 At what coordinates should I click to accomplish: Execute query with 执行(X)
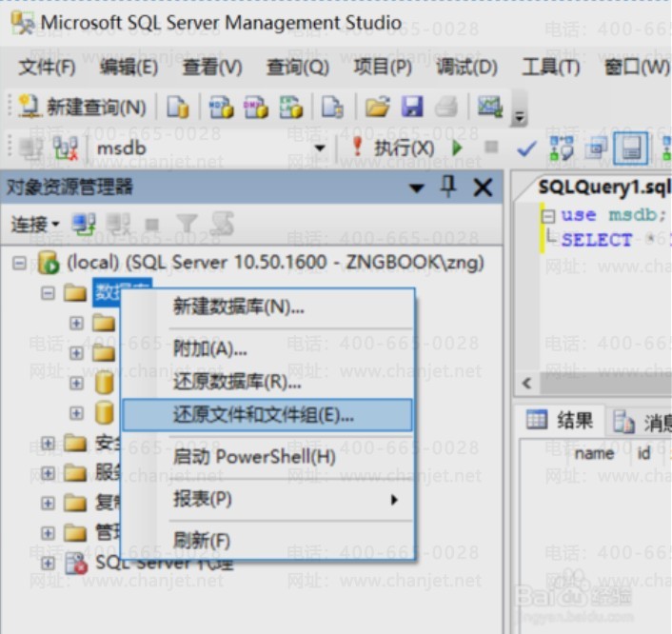[x=393, y=149]
